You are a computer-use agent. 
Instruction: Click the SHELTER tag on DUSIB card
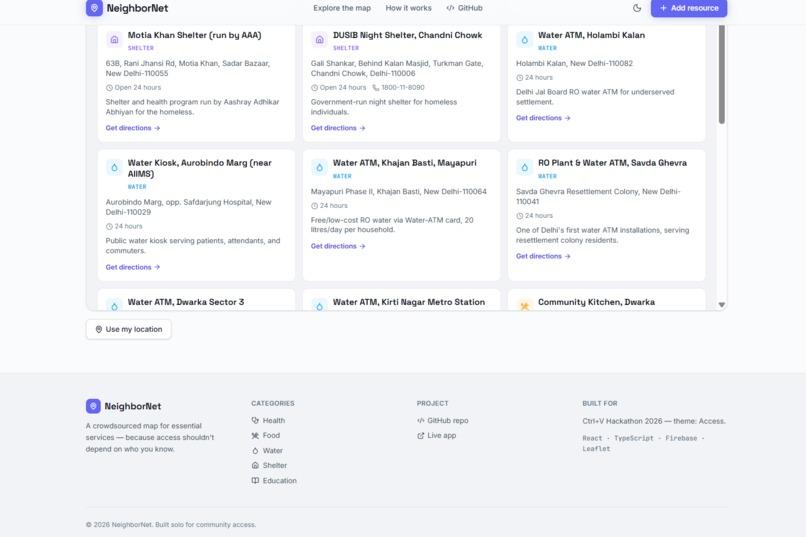tap(346, 48)
